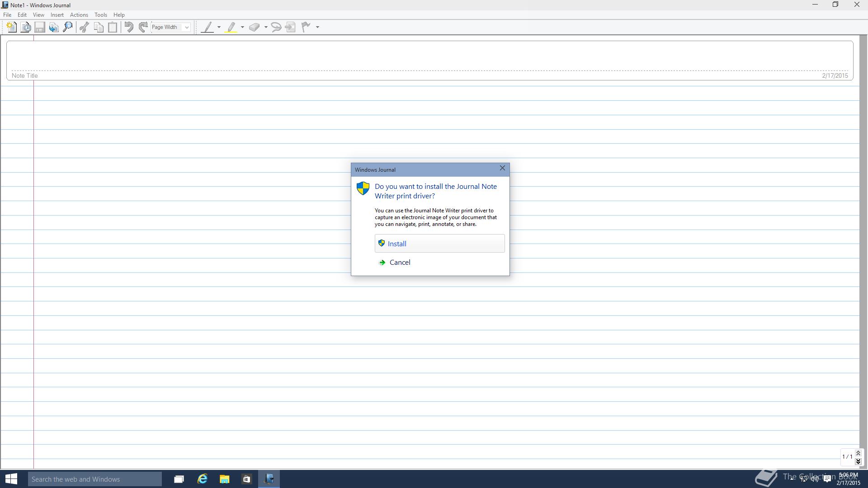Select the Highlighter tool
The height and width of the screenshot is (488, 868).
point(231,27)
